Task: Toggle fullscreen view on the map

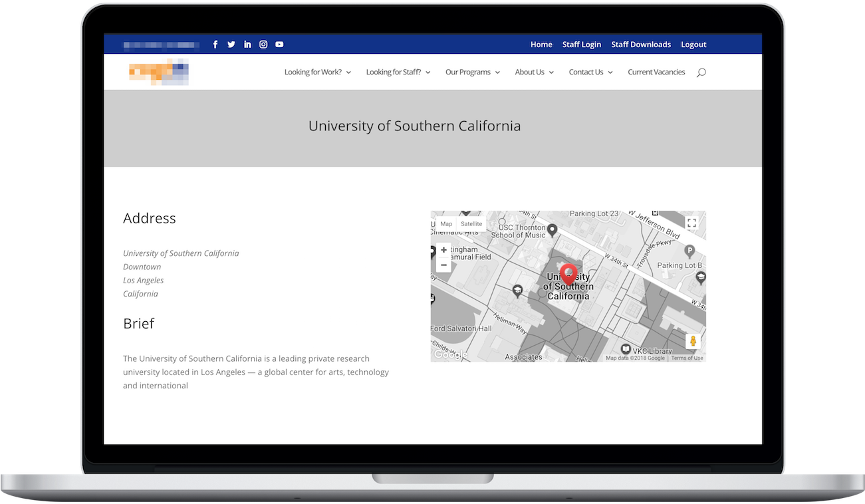Action: (x=691, y=223)
